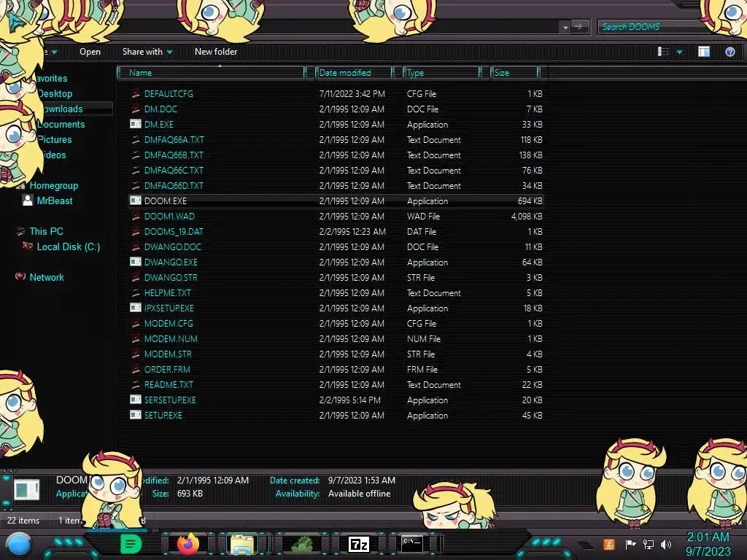This screenshot has width=747, height=560.
Task: Open Command Prompt from the taskbar
Action: click(412, 543)
